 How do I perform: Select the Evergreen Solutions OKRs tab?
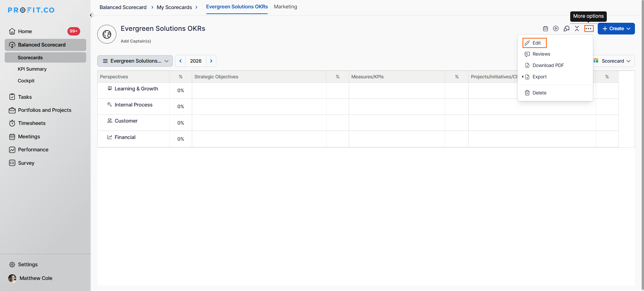[x=237, y=7]
